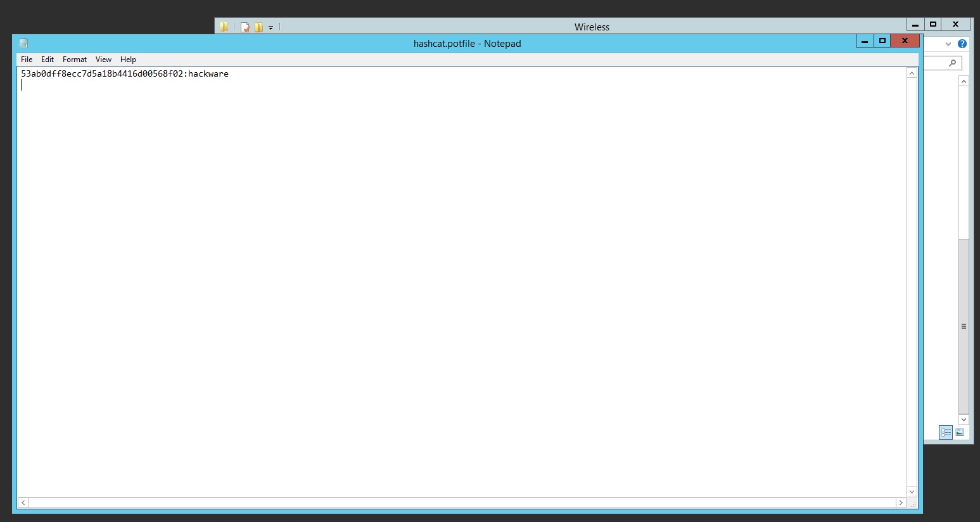Open the View menu in Notepad
Screen dimensions: 980x522
pyautogui.click(x=103, y=60)
